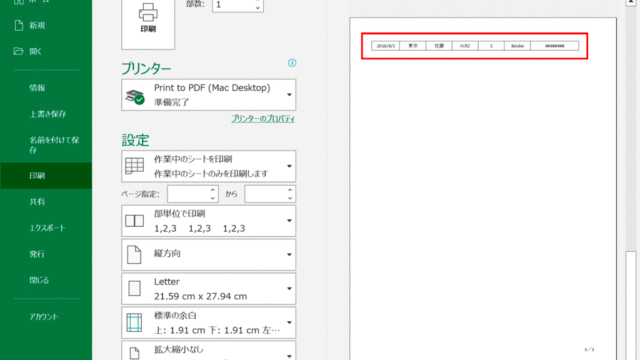Click the margins icon

pyautogui.click(x=134, y=322)
